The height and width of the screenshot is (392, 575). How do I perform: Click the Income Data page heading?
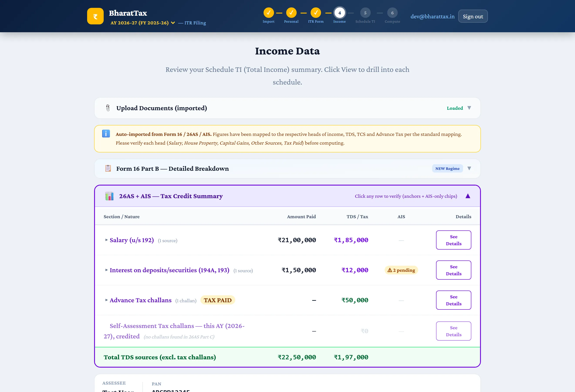(x=287, y=51)
